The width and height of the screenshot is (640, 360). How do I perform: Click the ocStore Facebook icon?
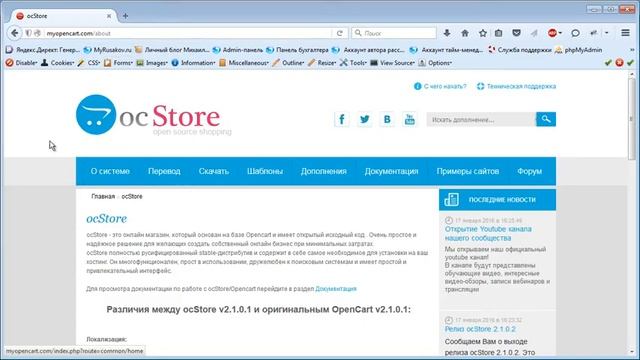[342, 119]
